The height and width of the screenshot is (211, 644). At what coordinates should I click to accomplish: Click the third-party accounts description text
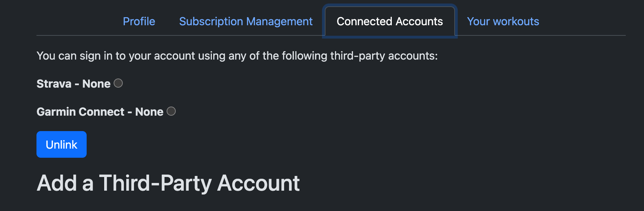237,55
